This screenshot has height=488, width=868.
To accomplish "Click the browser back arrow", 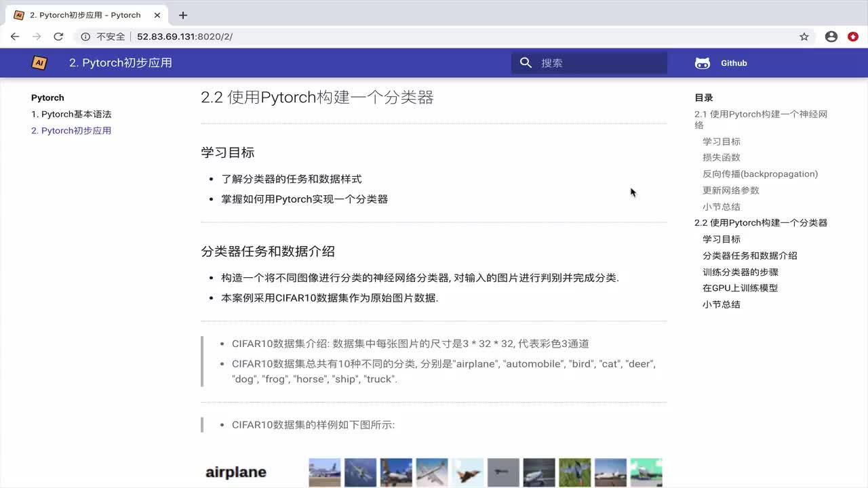I will (15, 37).
